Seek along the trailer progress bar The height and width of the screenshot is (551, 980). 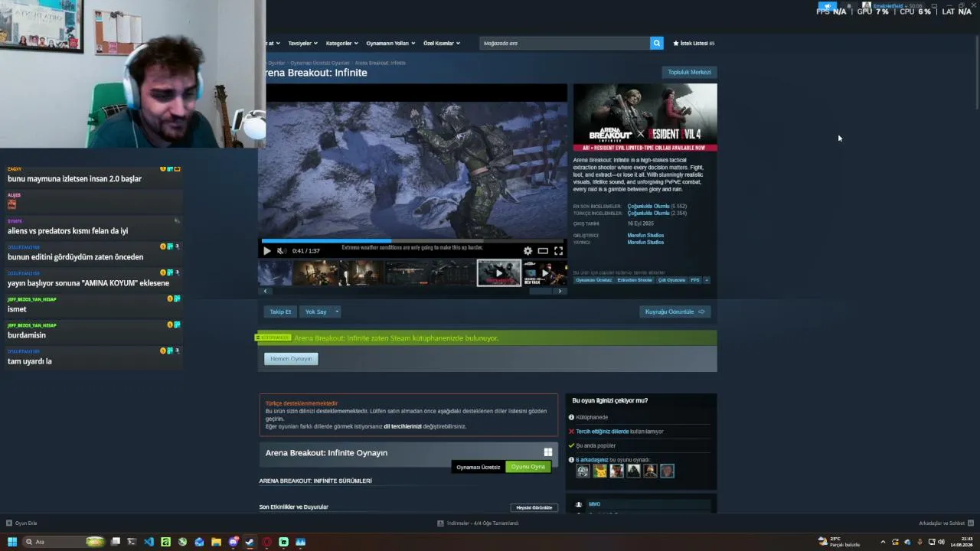(x=413, y=240)
